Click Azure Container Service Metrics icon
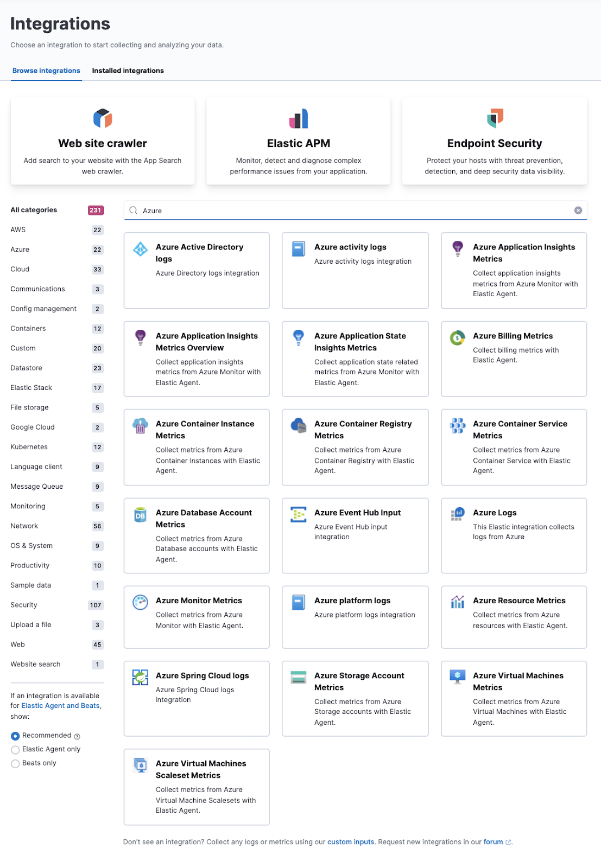 click(458, 425)
